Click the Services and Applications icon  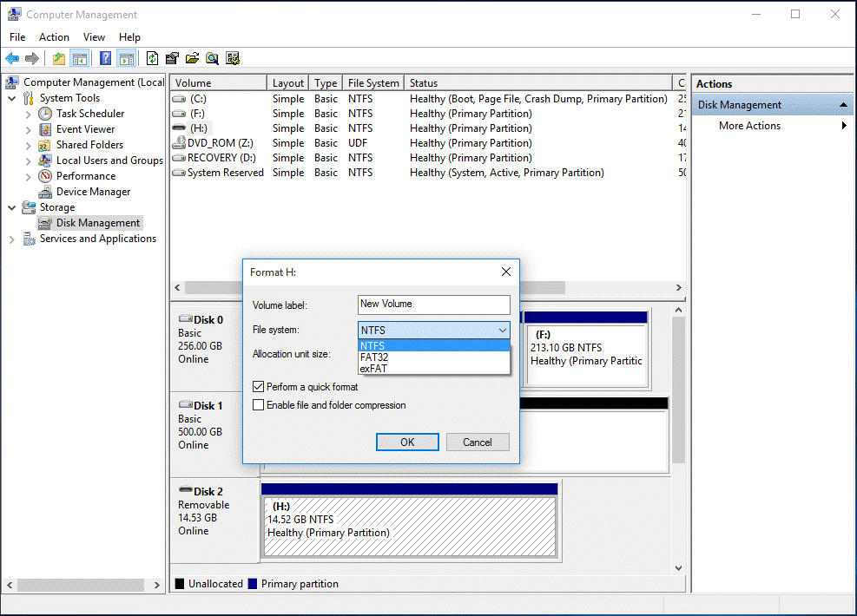[x=29, y=239]
